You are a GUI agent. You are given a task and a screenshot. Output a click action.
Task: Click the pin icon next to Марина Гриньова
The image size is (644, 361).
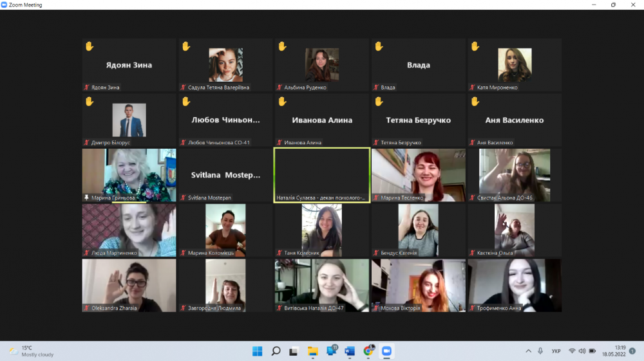[86, 198]
